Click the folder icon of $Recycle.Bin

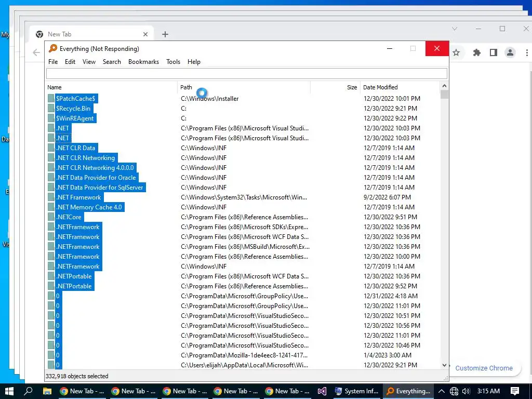point(51,109)
